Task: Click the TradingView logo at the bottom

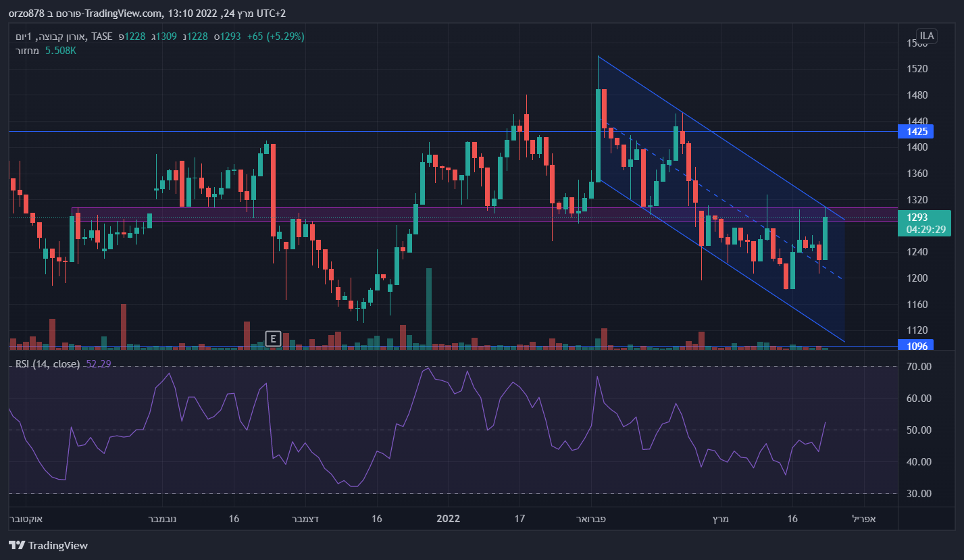Action: (48, 545)
